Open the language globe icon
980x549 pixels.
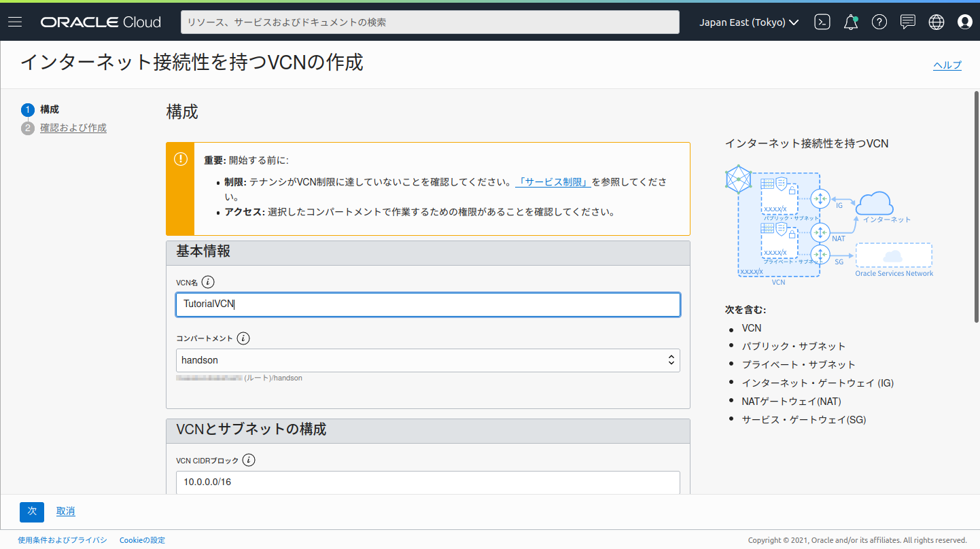(937, 22)
